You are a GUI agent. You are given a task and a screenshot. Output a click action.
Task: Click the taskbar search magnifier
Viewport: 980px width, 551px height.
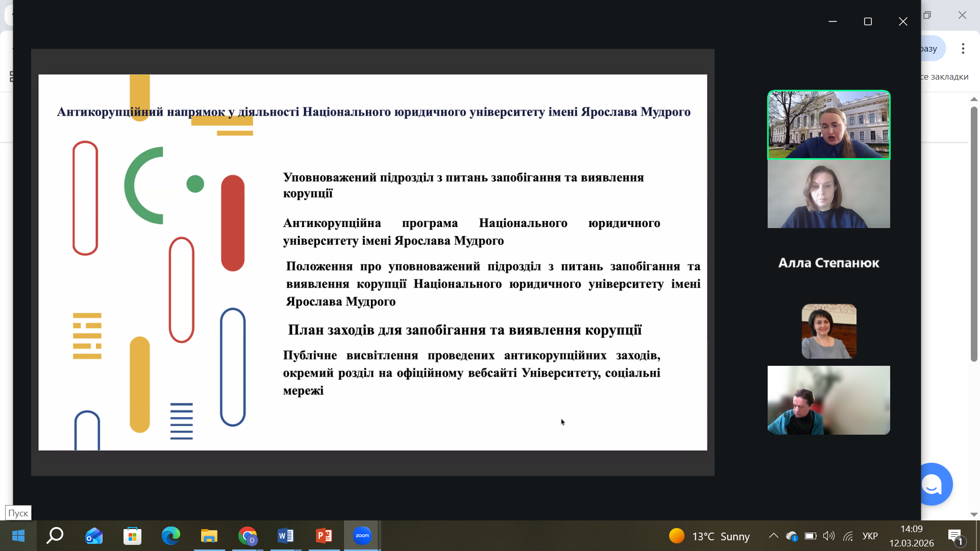point(55,536)
